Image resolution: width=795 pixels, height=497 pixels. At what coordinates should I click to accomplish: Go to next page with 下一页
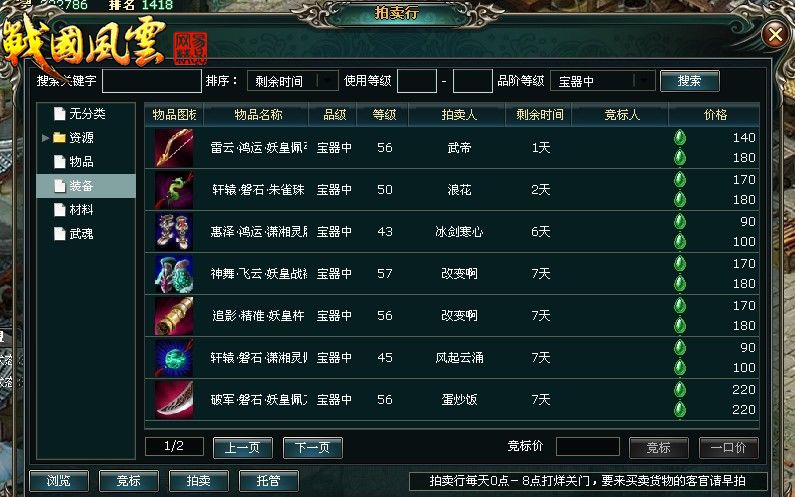[312, 447]
